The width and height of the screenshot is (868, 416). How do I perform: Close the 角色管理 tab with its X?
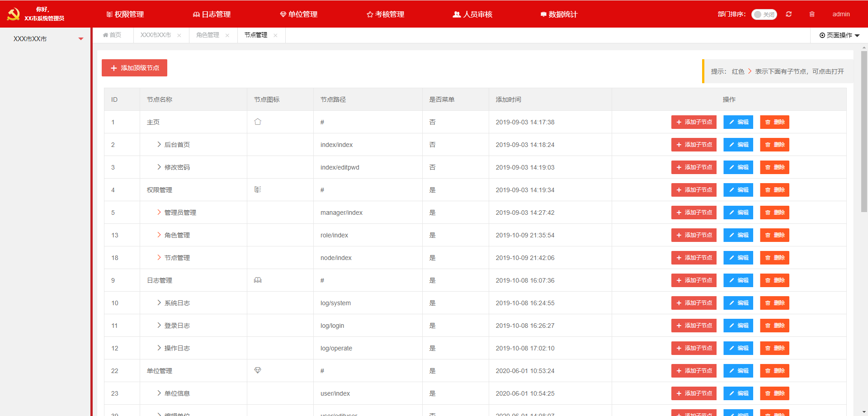tap(227, 35)
